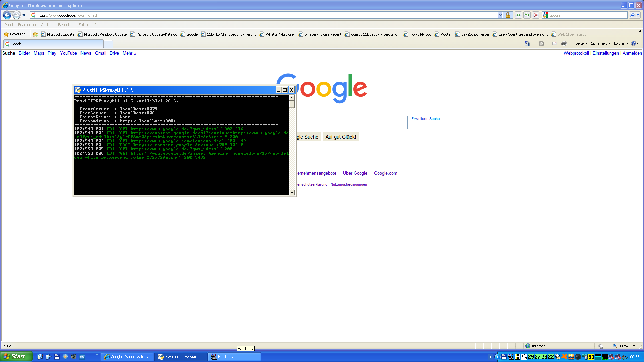Open the Ansicht menu

click(47, 25)
